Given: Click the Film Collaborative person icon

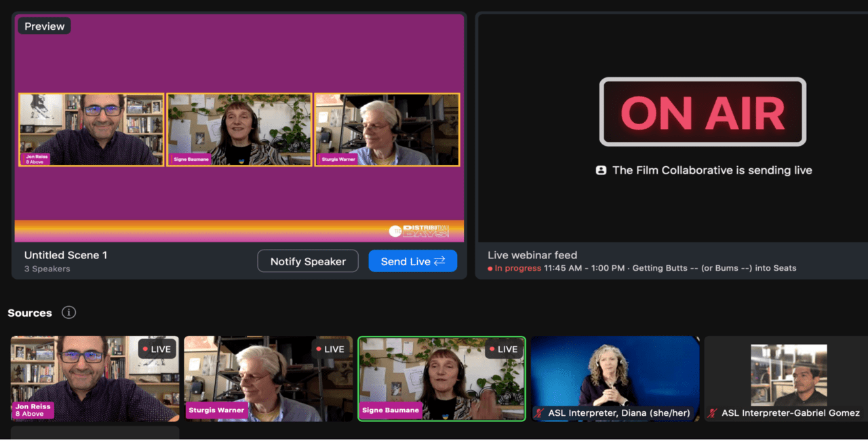Looking at the screenshot, I should tap(601, 170).
